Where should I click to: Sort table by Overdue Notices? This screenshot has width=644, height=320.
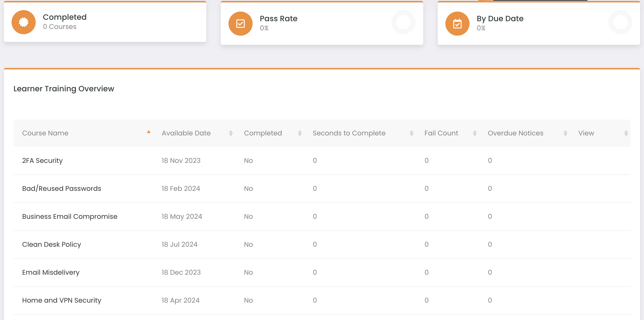pos(565,133)
